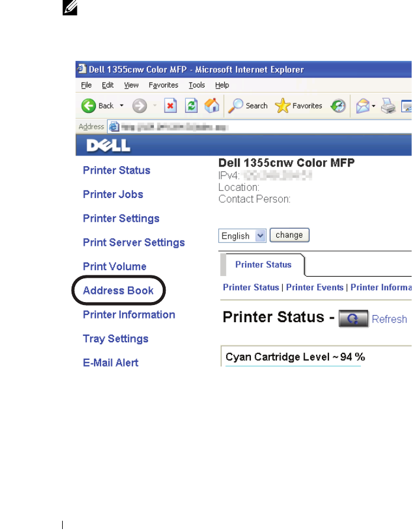Open the Edit menu
Viewport: 416px width, 532px height.
pos(108,85)
